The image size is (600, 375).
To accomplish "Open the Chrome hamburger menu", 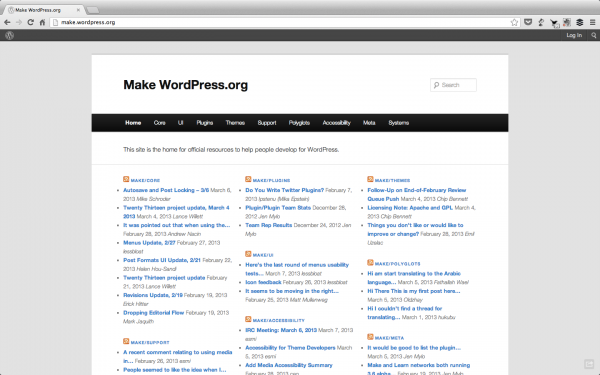I will (x=592, y=23).
